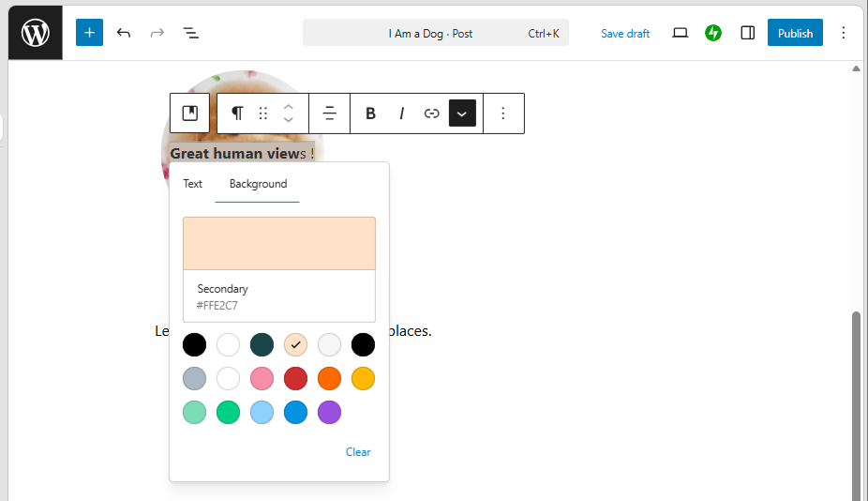This screenshot has width=868, height=501.
Task: Select parent block icon in toolbar
Action: coord(190,114)
